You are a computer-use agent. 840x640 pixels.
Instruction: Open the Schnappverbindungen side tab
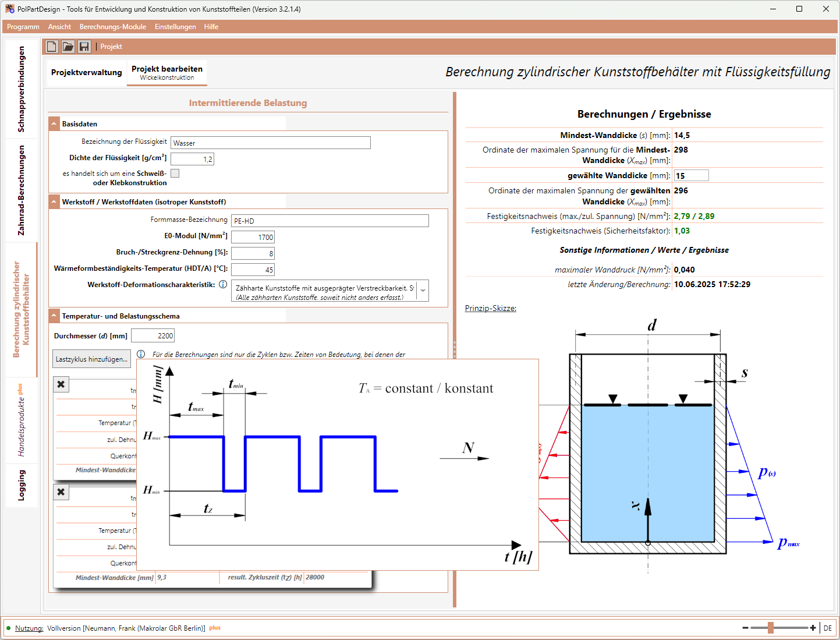(x=22, y=89)
